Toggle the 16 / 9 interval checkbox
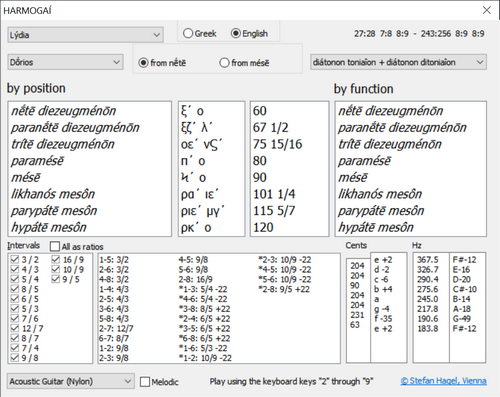The width and height of the screenshot is (500, 397). pyautogui.click(x=56, y=260)
